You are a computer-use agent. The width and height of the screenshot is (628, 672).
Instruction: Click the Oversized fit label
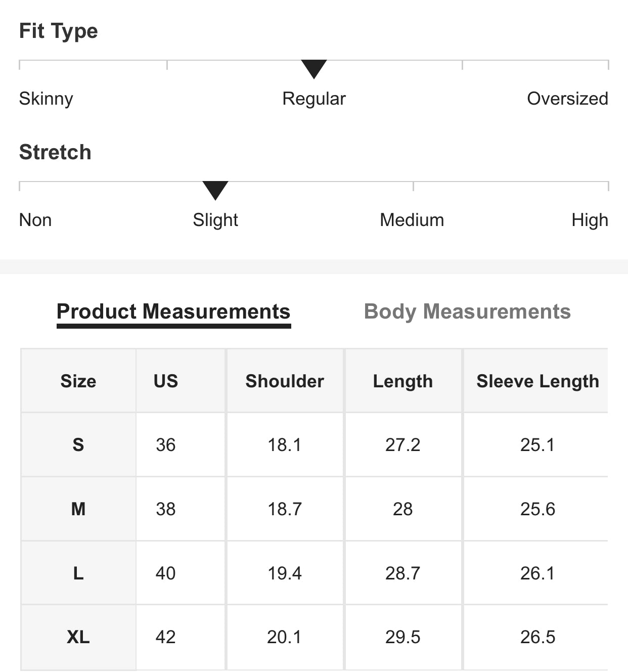[x=567, y=99]
